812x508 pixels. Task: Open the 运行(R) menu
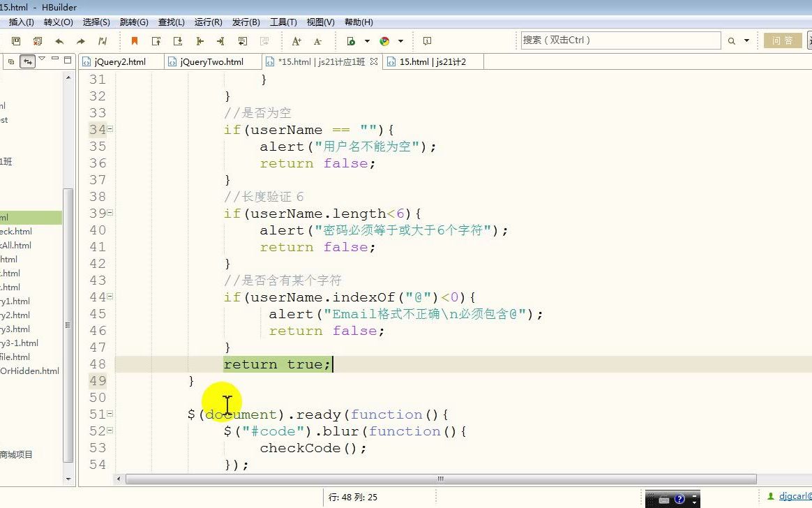pos(207,22)
